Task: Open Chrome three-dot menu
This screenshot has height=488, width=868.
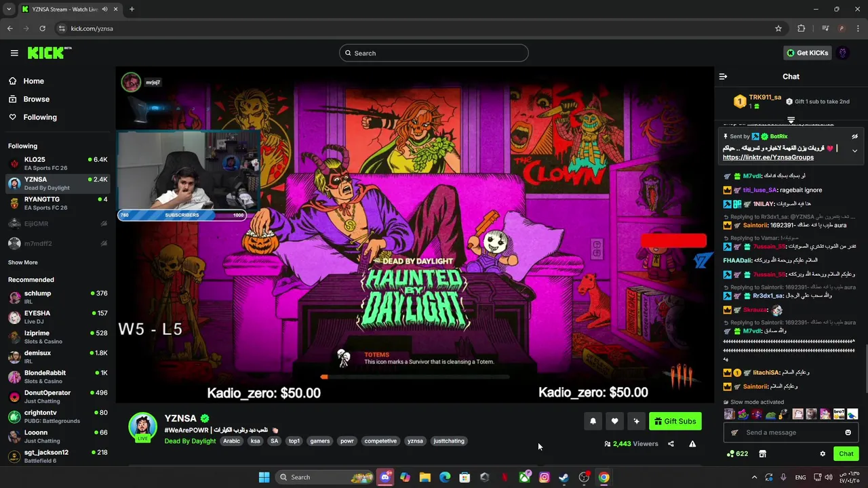Action: click(858, 28)
